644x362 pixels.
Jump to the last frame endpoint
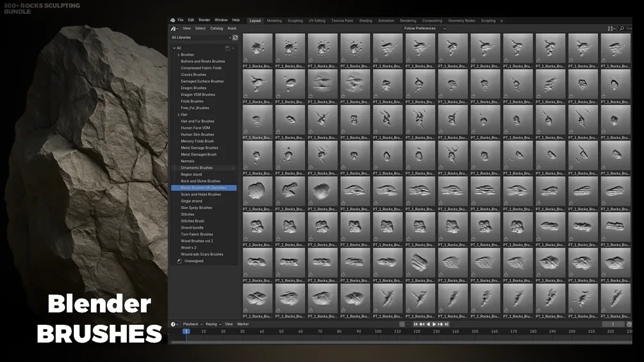(x=447, y=324)
